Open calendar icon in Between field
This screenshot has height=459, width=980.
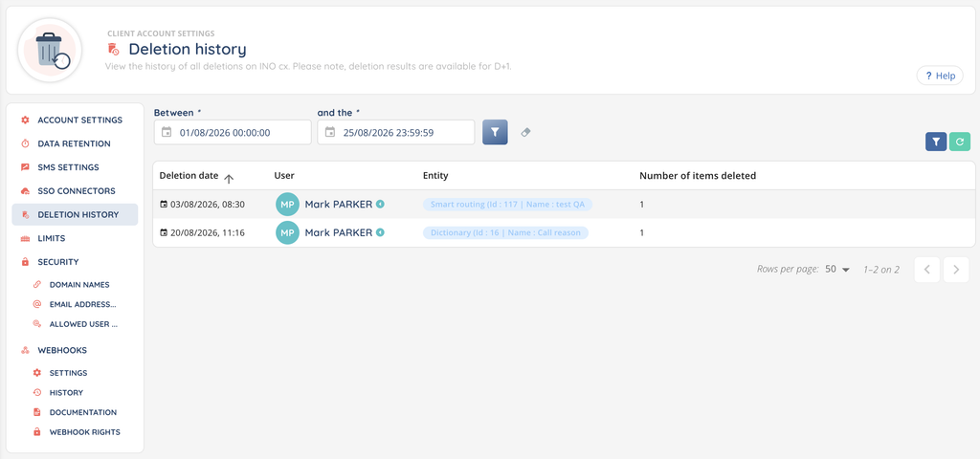167,132
